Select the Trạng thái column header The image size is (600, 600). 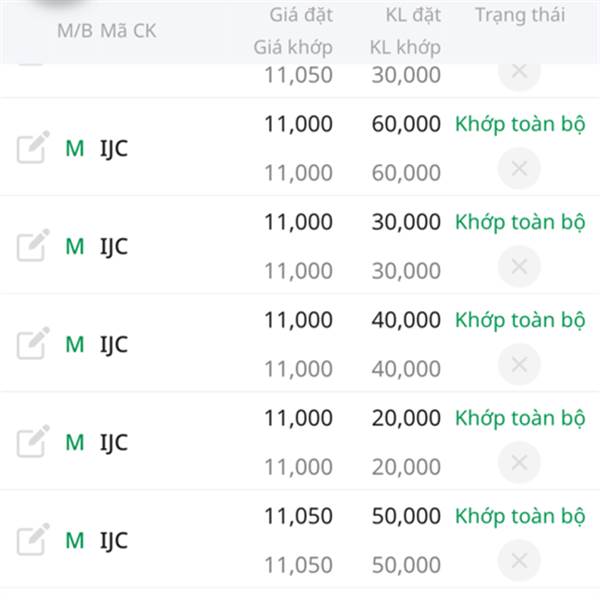[x=519, y=15]
